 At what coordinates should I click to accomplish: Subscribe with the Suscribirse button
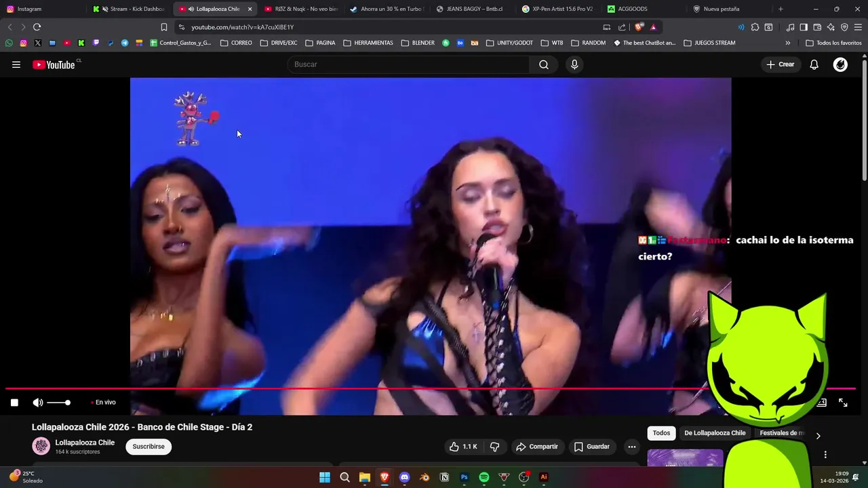149,447
